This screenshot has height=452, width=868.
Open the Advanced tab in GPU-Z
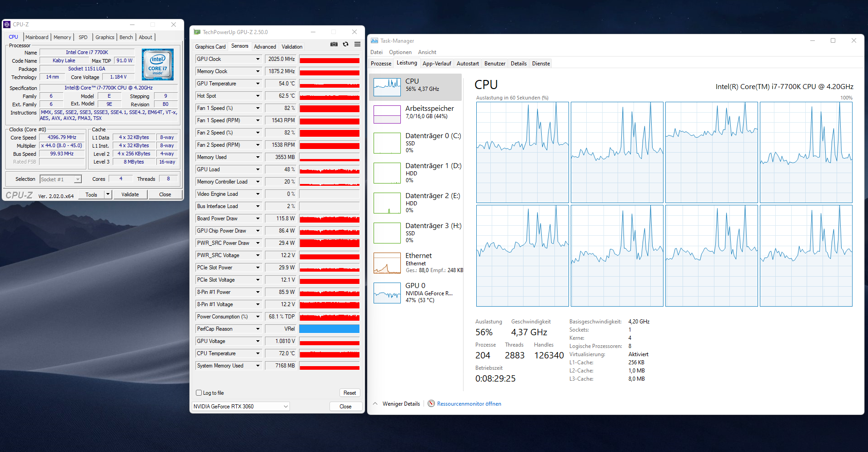click(x=265, y=47)
